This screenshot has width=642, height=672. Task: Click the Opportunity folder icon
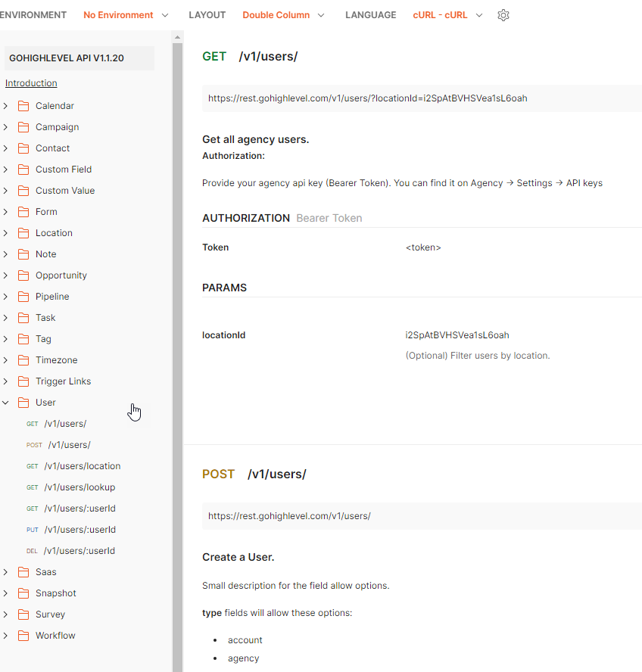pyautogui.click(x=23, y=275)
